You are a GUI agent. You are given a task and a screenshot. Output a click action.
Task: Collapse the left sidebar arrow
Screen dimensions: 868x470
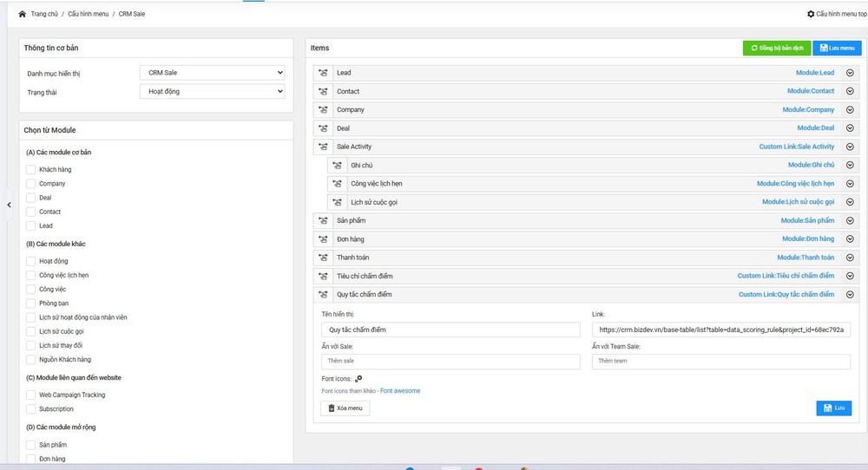coord(9,205)
